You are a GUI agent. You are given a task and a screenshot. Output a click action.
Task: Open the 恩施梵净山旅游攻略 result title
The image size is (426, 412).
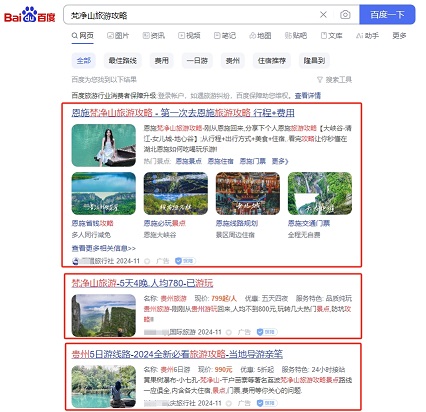point(183,113)
